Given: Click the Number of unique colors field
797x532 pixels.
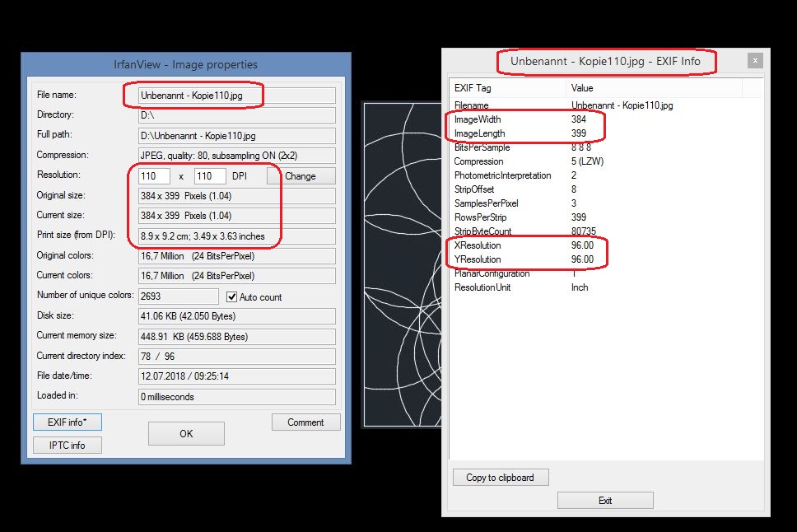Looking at the screenshot, I should tap(179, 296).
